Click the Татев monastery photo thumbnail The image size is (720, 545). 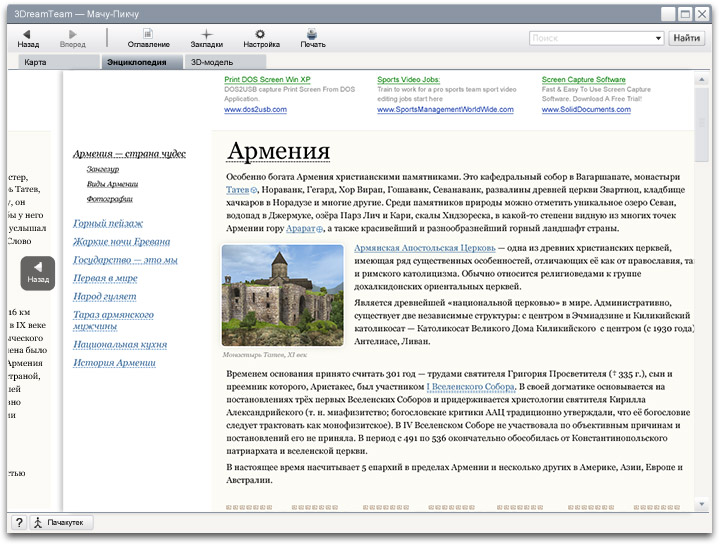coord(282,294)
